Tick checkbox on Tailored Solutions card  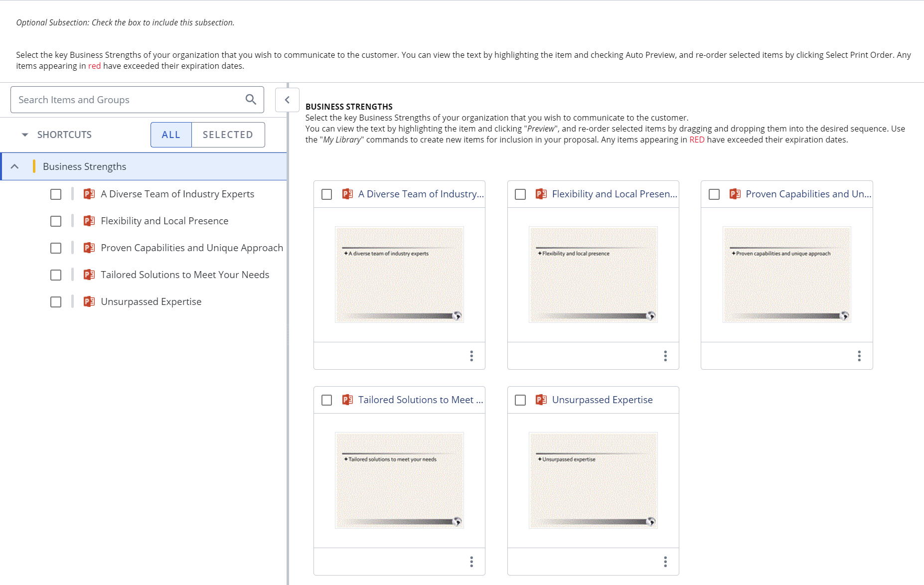point(327,400)
